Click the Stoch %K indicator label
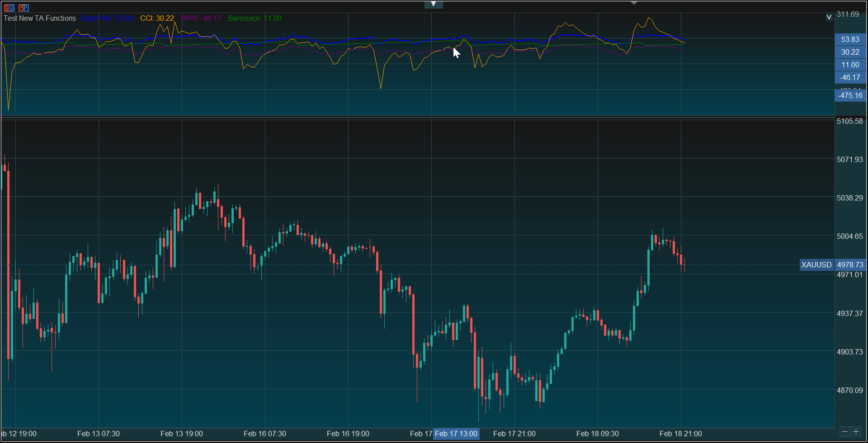Screen dimensions: 868x443 coord(107,18)
